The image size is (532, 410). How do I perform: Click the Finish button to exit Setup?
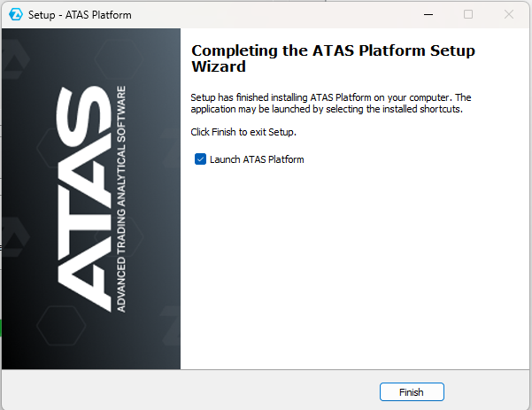pyautogui.click(x=412, y=392)
